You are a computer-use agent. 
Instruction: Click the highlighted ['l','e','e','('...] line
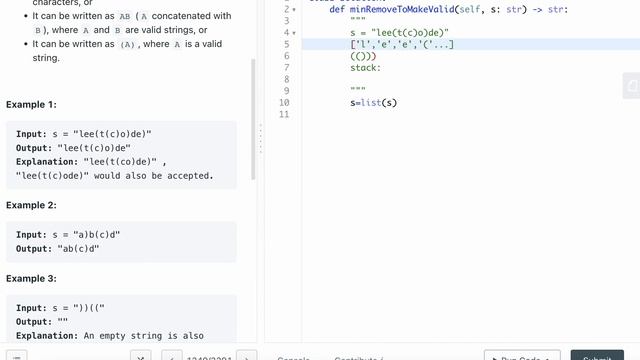pyautogui.click(x=402, y=44)
